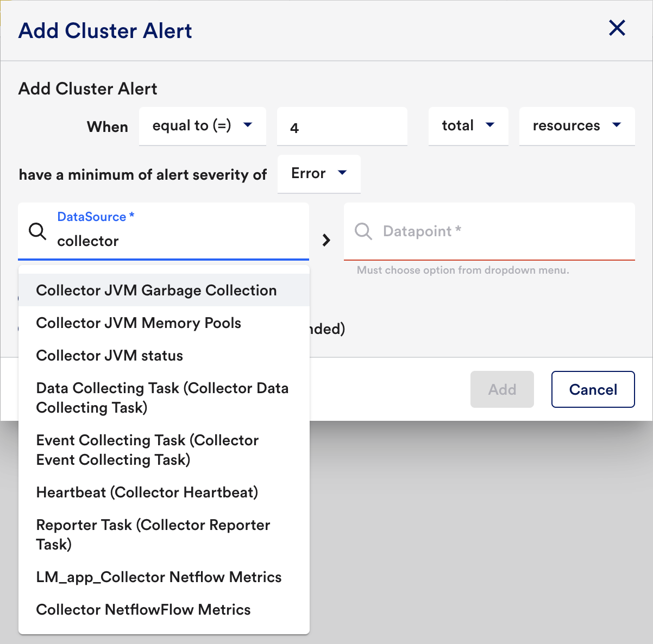Select Data Collecting Task datasource option
Image resolution: width=653 pixels, height=644 pixels.
[x=162, y=397]
